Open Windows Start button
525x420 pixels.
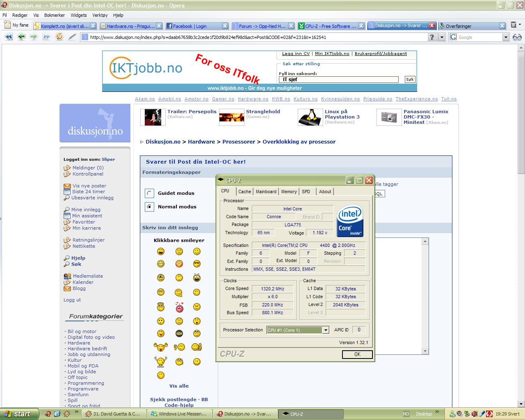[x=19, y=414]
